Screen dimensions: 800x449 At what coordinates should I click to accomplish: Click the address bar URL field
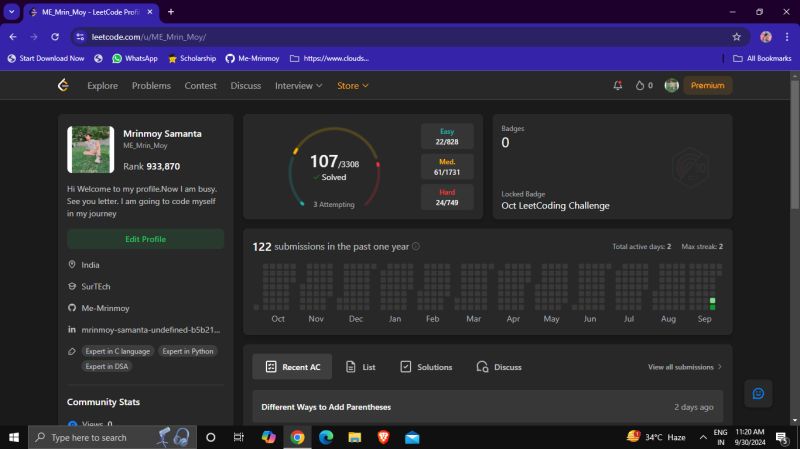(408, 37)
